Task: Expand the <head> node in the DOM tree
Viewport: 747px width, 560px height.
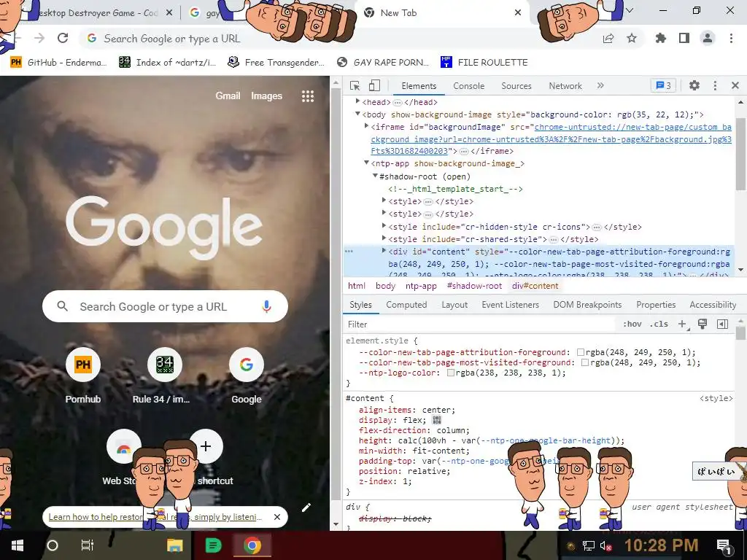Action: (x=357, y=101)
